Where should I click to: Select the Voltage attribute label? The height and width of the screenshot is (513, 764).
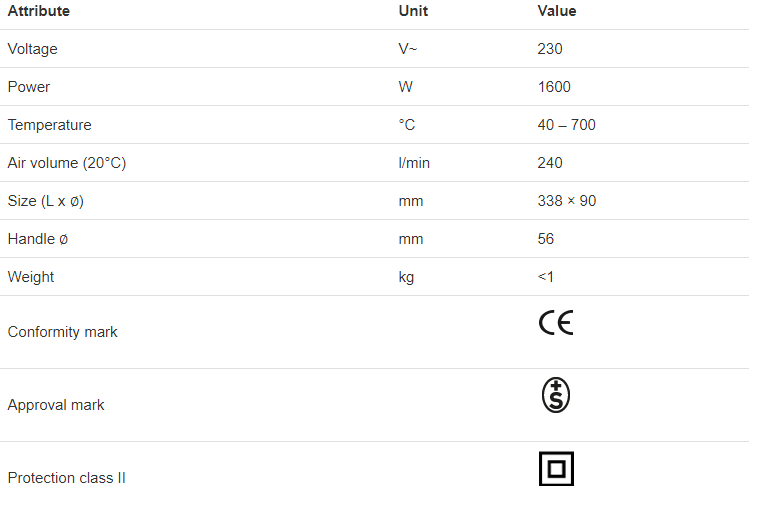(x=33, y=49)
